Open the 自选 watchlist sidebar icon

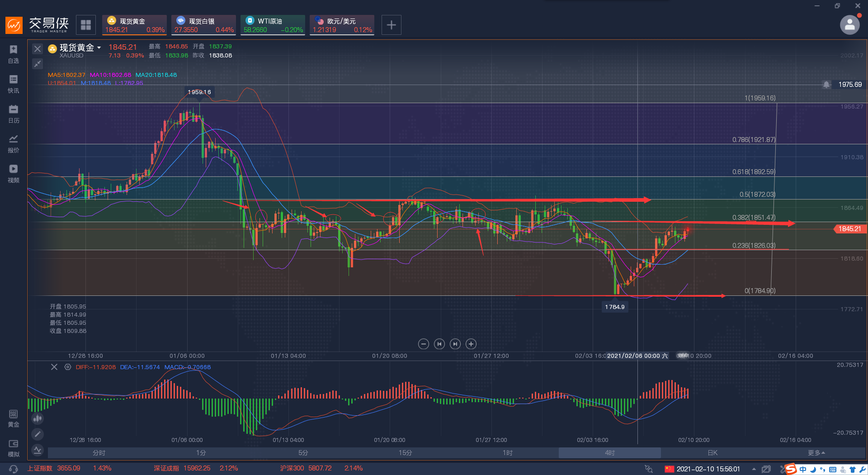tap(14, 54)
